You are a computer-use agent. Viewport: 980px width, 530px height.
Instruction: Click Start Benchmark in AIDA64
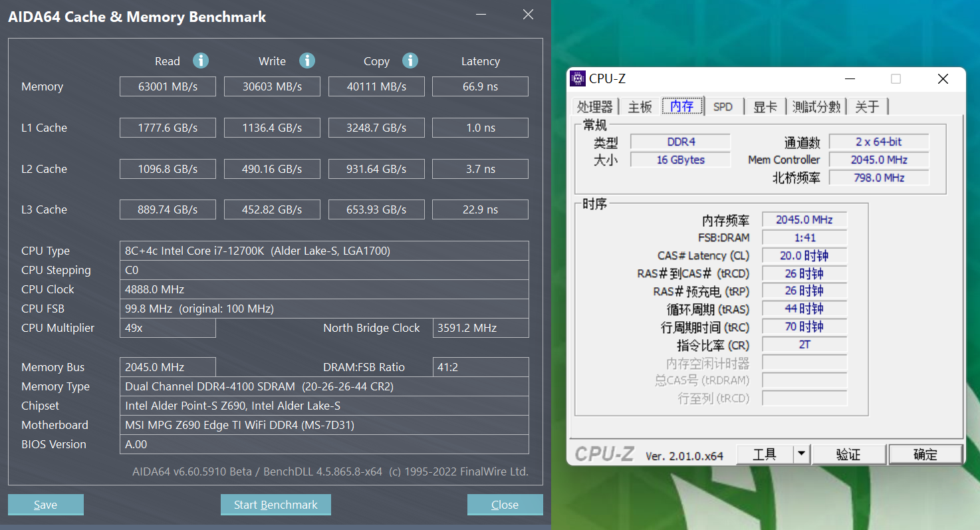(276, 505)
